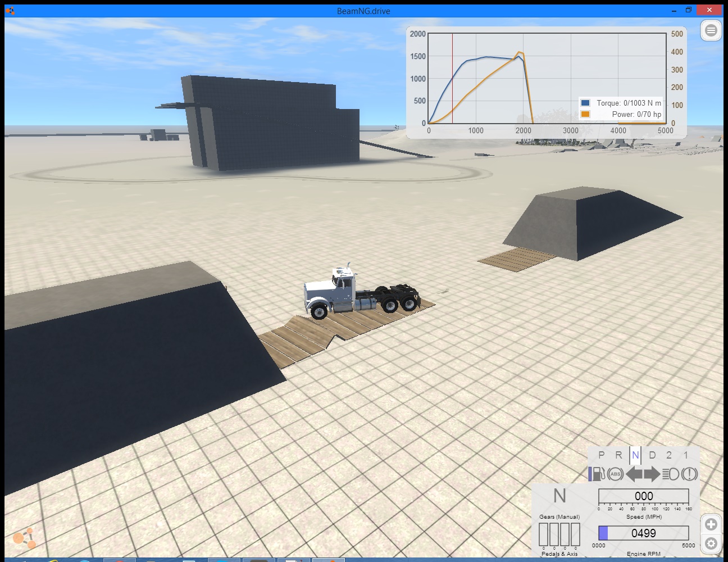Click the orange Power legend swatch
Screen dimensions: 728x562
pyautogui.click(x=585, y=114)
